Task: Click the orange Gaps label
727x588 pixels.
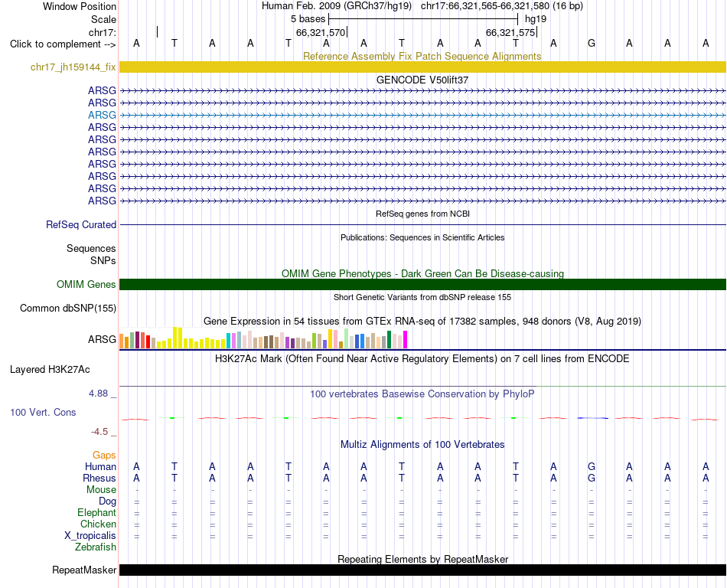Action: pos(104,455)
